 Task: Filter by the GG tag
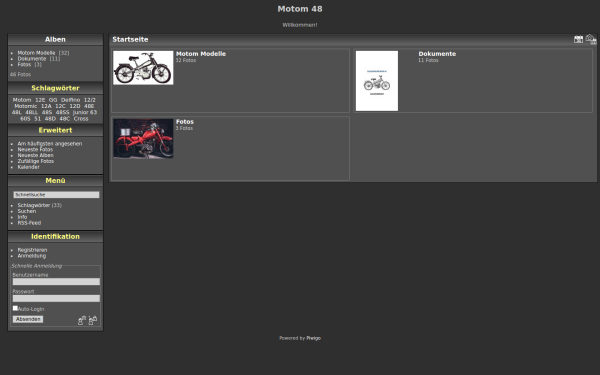coord(53,100)
